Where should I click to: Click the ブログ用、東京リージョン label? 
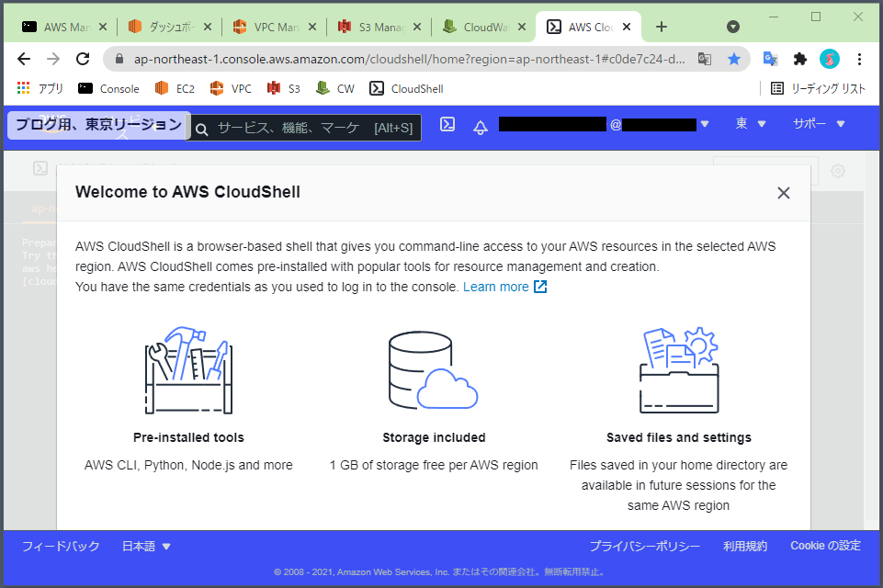98,124
